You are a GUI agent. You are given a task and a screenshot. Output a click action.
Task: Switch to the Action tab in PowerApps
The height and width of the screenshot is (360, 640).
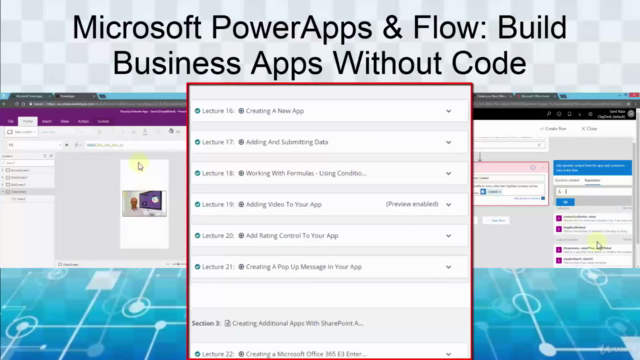(x=83, y=121)
